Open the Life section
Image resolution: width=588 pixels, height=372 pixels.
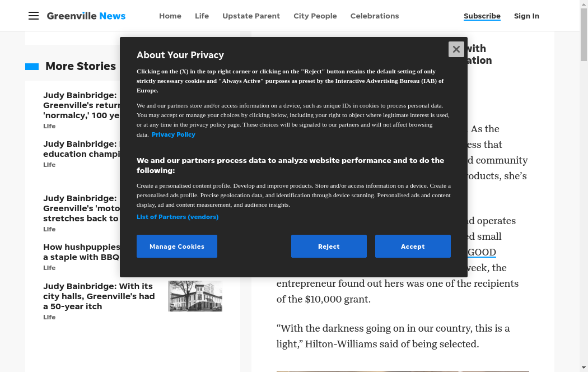pos(202,16)
